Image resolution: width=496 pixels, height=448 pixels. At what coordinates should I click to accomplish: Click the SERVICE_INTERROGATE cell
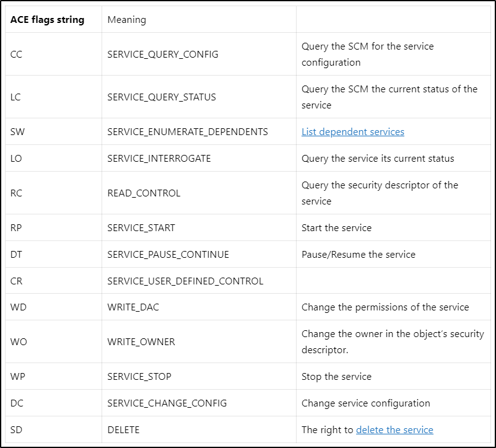coord(159,159)
